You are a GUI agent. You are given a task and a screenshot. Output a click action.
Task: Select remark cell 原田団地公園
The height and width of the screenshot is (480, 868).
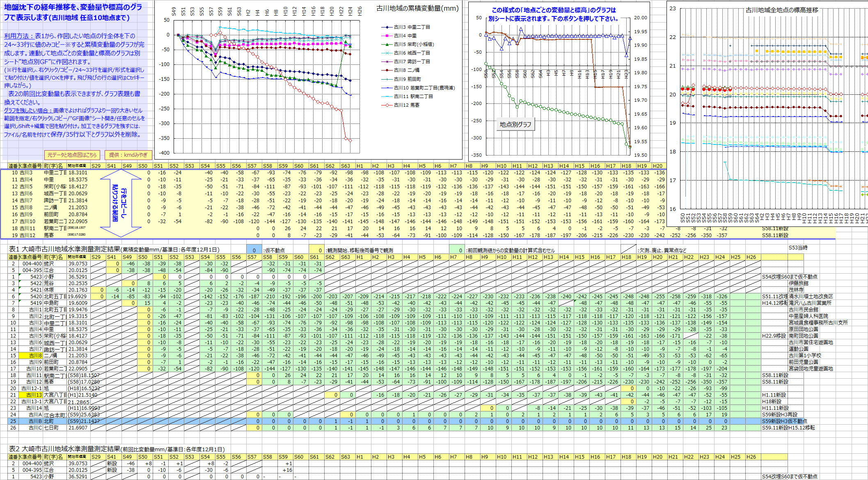click(803, 329)
